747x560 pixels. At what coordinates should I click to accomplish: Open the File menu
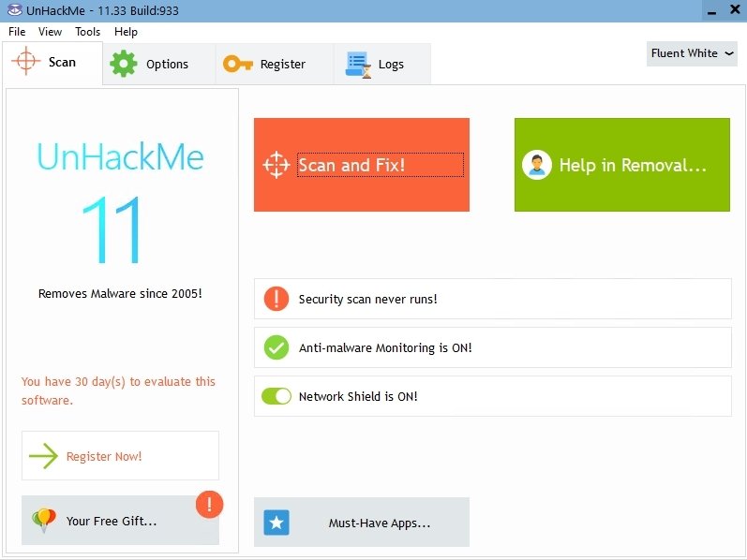(x=17, y=32)
